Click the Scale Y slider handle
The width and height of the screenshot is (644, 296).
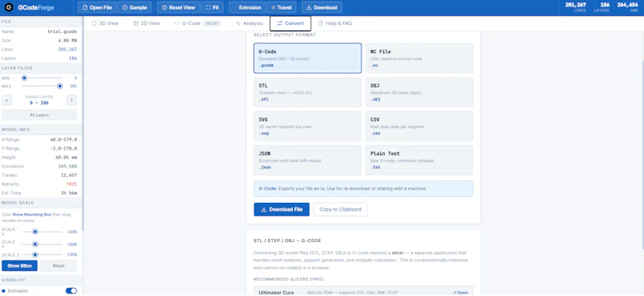click(x=35, y=245)
